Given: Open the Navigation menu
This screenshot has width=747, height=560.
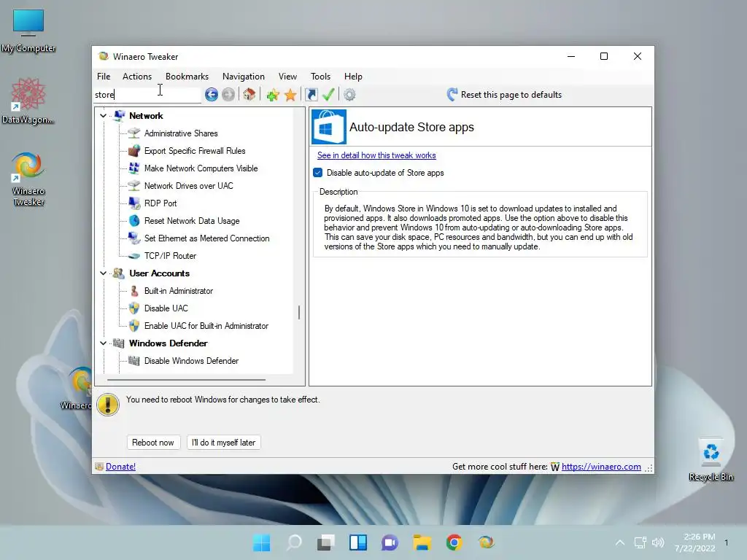Looking at the screenshot, I should click(244, 76).
